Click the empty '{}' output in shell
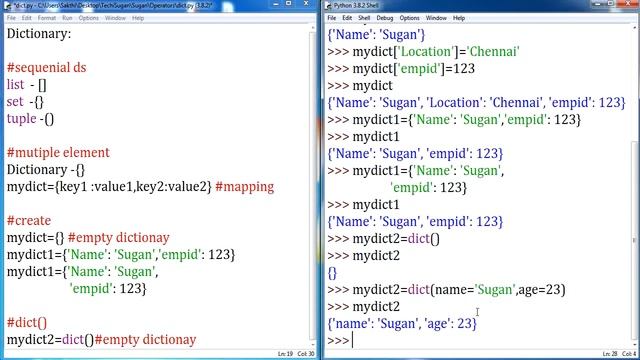 [x=332, y=273]
